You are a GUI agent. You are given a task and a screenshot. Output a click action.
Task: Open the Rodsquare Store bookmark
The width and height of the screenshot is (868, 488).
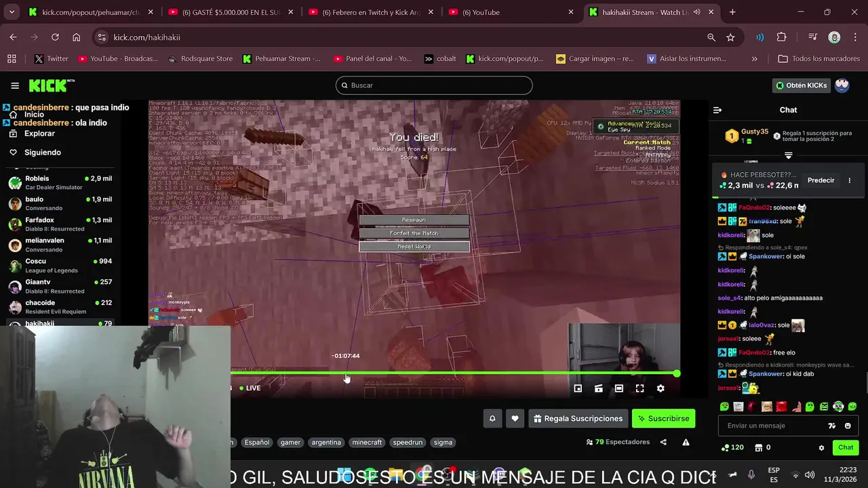199,59
